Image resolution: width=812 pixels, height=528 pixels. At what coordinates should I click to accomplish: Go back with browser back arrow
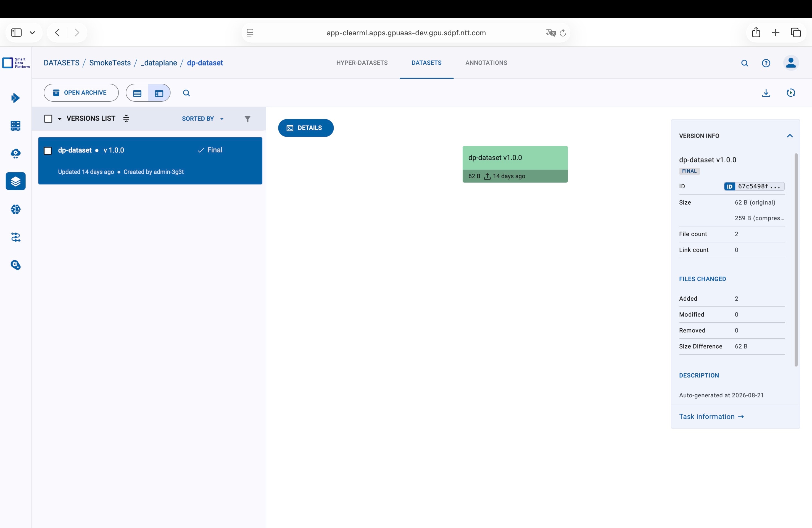(x=57, y=33)
